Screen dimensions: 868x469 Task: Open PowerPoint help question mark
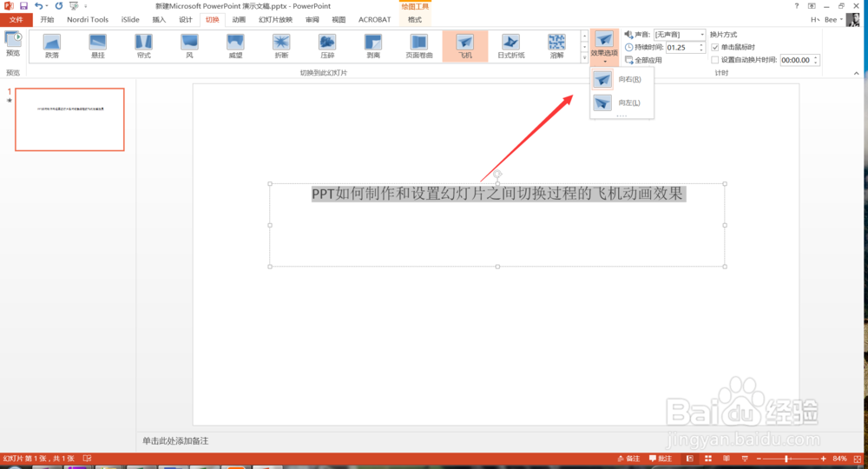click(x=797, y=5)
